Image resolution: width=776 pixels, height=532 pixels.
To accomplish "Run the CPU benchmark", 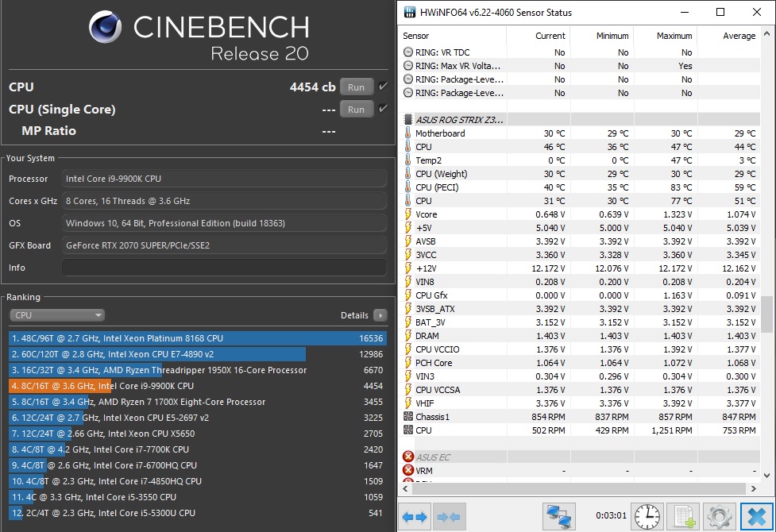I will coord(357,87).
